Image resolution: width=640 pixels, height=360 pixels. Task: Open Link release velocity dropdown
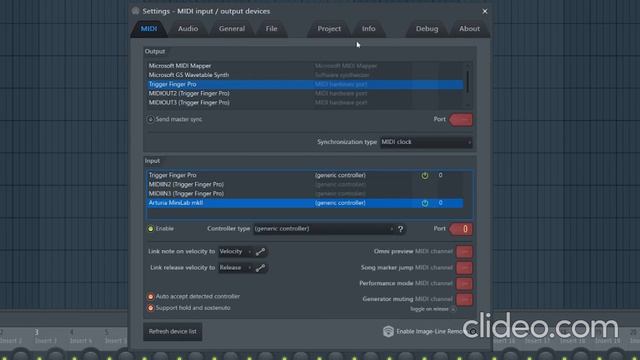235,268
